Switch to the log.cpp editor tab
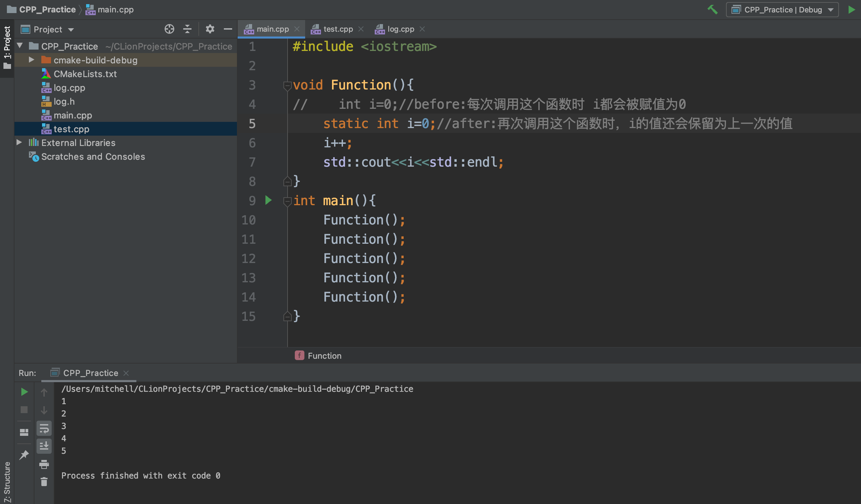 [401, 29]
